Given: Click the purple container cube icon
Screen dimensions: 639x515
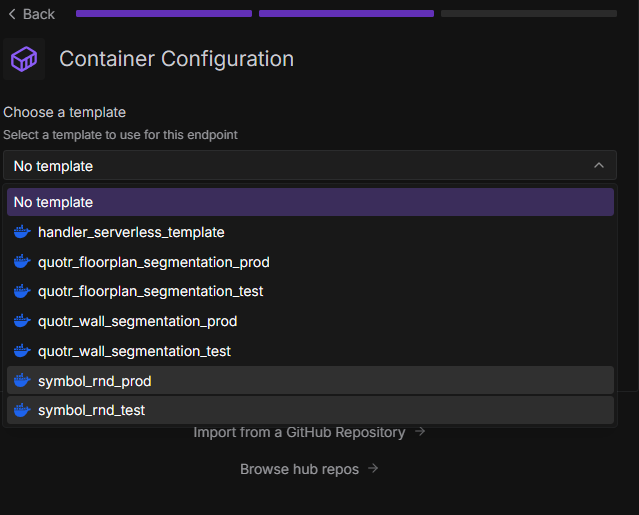Looking at the screenshot, I should click(x=24, y=59).
